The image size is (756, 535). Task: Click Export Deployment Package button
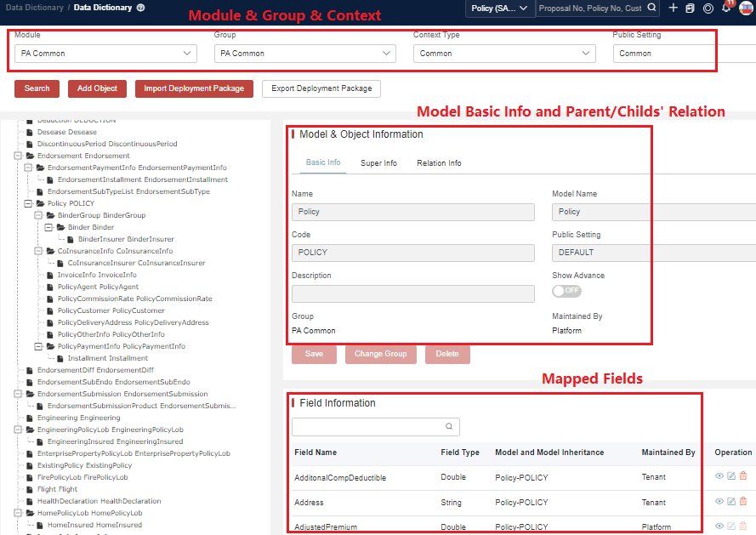click(x=321, y=88)
